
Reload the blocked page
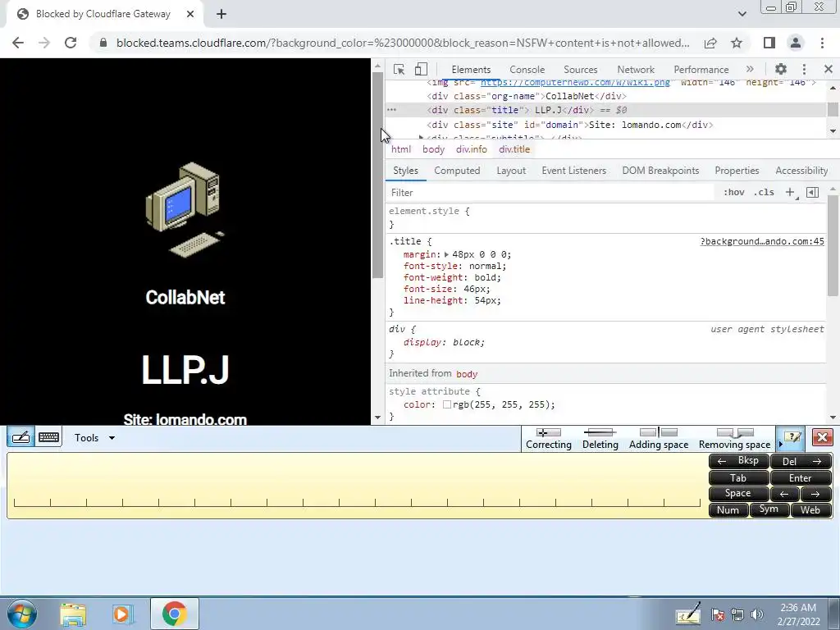(x=71, y=43)
